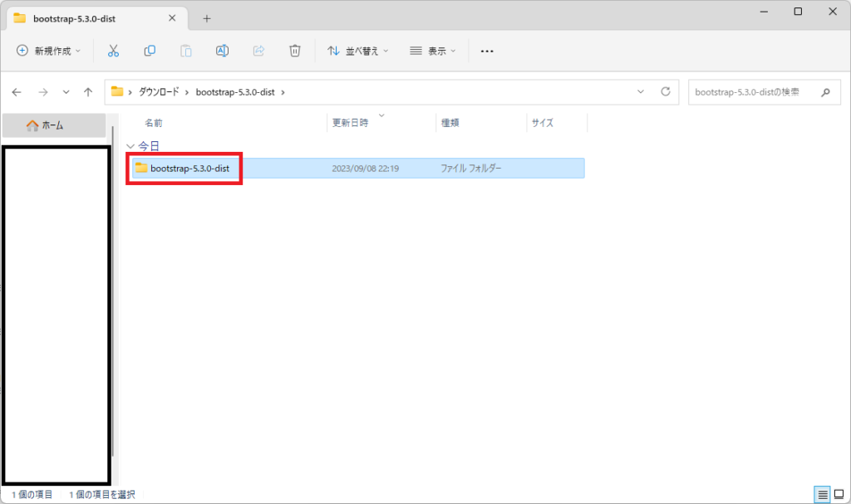This screenshot has width=851, height=504.
Task: Open the chevron after bootstrap-5.3.0-dist breadcrumb
Action: pos(283,93)
